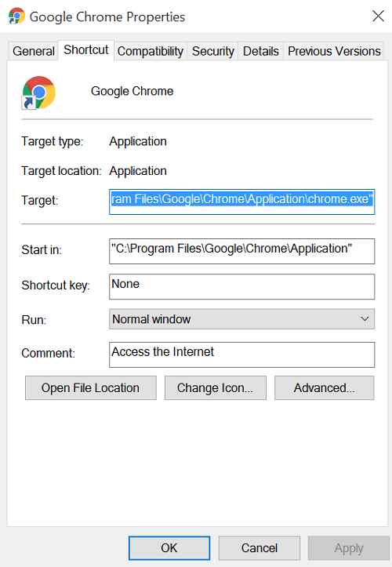Viewport: 392px width, 567px height.
Task: Expand the Run dropdown arrow
Action: 365,319
